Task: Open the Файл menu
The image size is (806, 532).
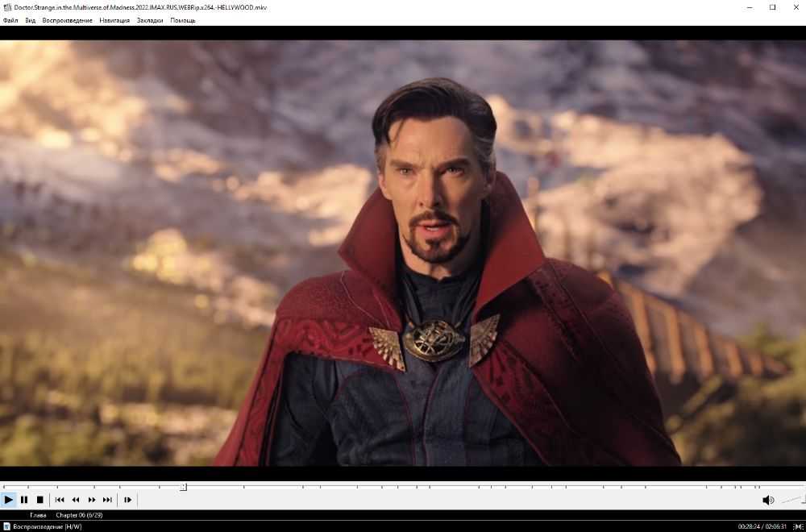Action: (x=10, y=20)
